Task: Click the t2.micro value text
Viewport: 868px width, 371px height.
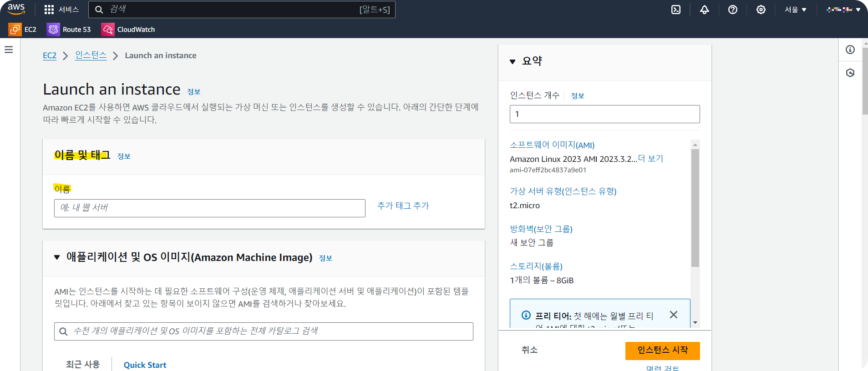Action: (x=525, y=206)
